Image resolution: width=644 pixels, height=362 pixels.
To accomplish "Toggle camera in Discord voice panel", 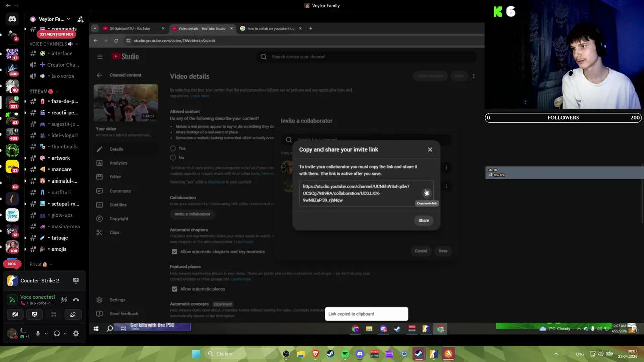I will (15, 314).
